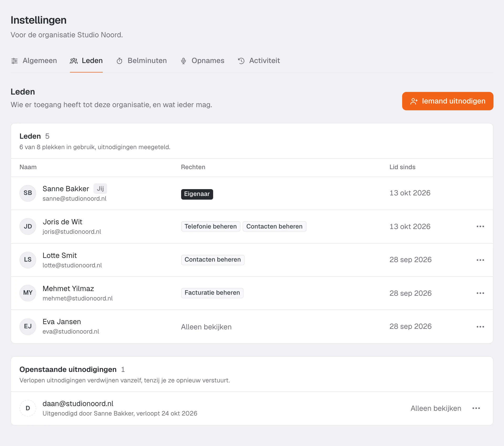Click Joris's Telefonie beheren tag
The width and height of the screenshot is (504, 446).
click(211, 226)
